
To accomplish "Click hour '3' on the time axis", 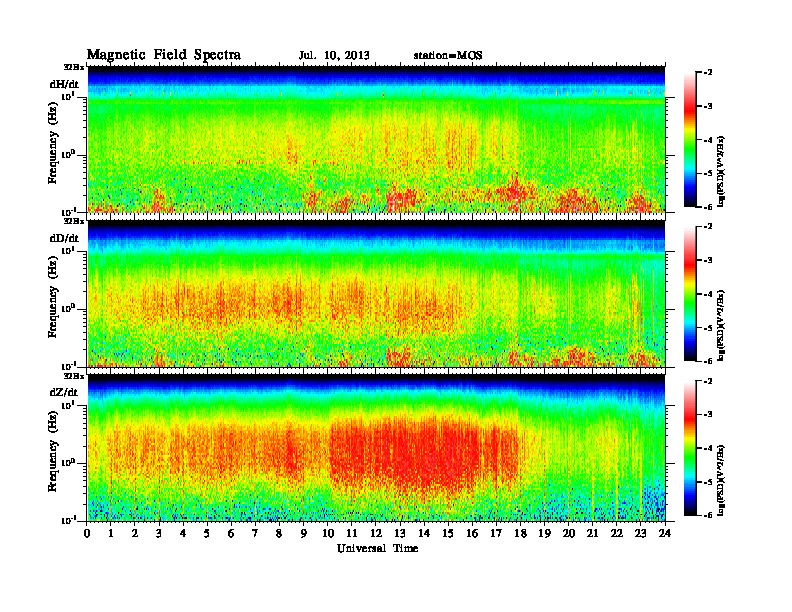I will 159,534.
